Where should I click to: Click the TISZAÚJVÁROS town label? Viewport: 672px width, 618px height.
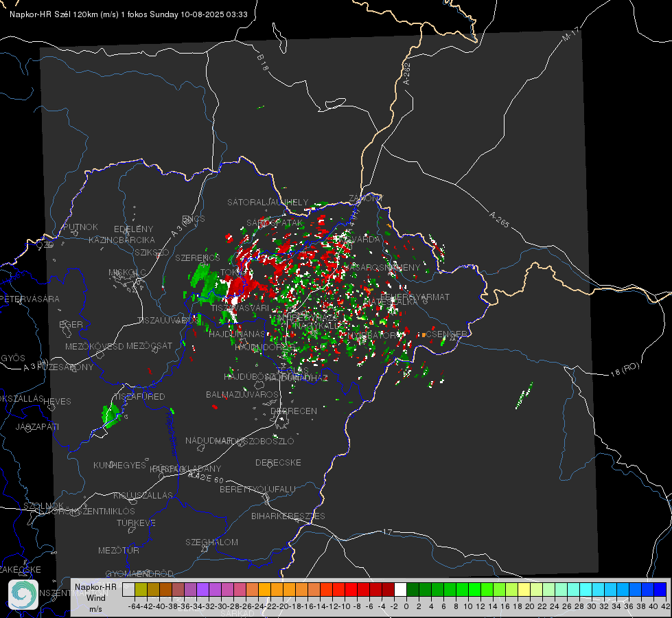pyautogui.click(x=168, y=321)
